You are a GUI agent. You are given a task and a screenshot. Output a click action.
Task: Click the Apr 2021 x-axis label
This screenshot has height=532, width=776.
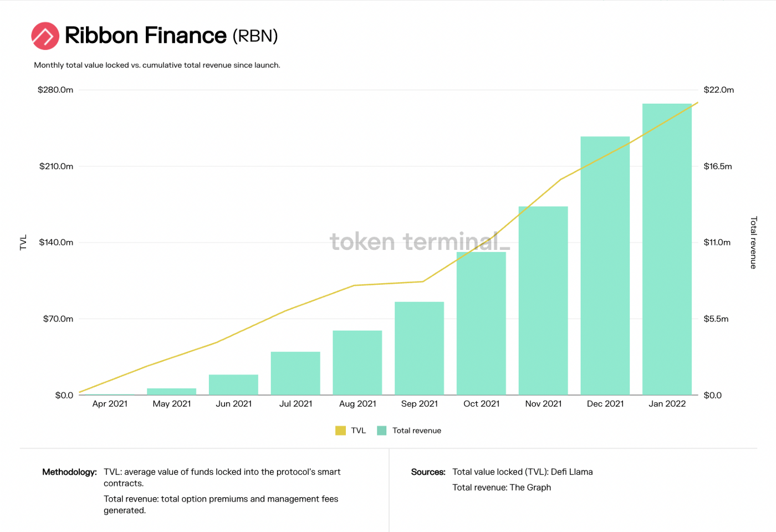[110, 404]
